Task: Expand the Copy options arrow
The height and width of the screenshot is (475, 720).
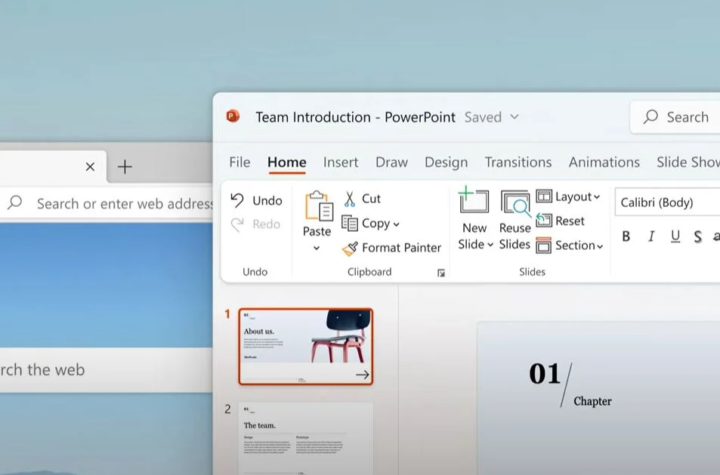Action: (x=396, y=224)
